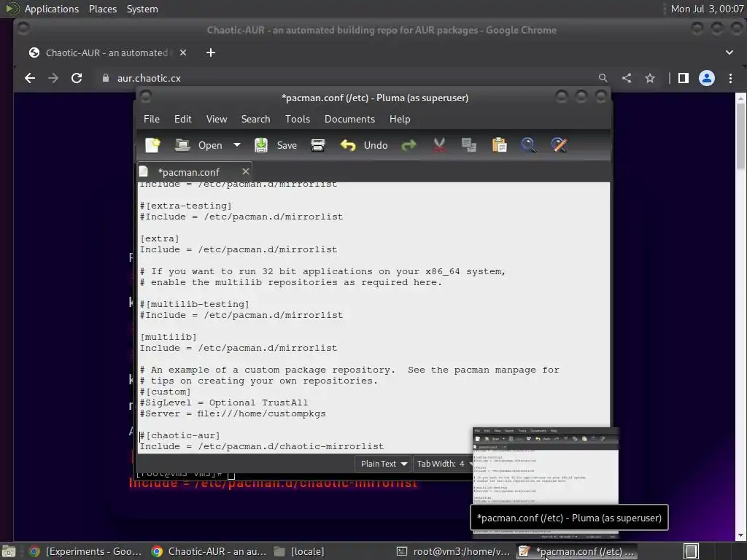This screenshot has width=747, height=560.
Task: Open Pluma's Search menu
Action: coord(255,119)
